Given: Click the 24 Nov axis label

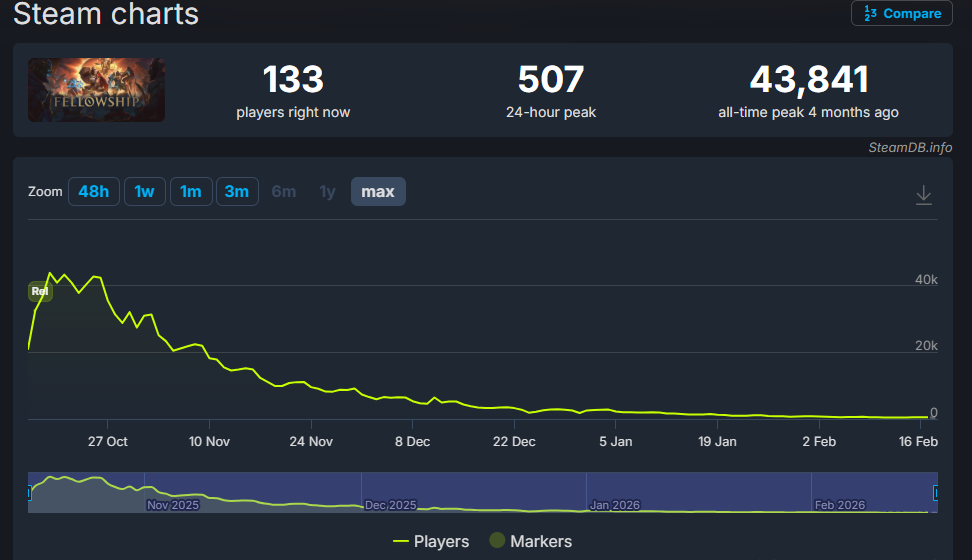Looking at the screenshot, I should tap(311, 442).
